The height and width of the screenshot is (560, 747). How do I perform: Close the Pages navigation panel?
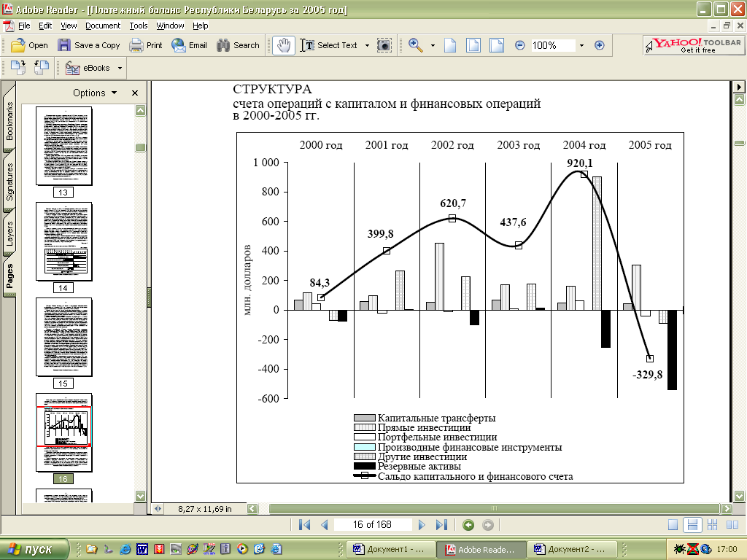tap(135, 93)
